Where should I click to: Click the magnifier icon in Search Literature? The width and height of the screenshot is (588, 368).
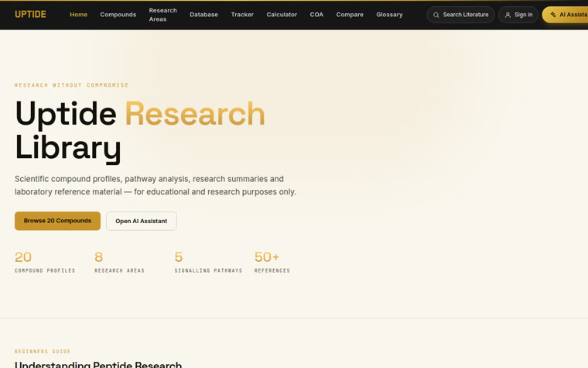point(436,15)
